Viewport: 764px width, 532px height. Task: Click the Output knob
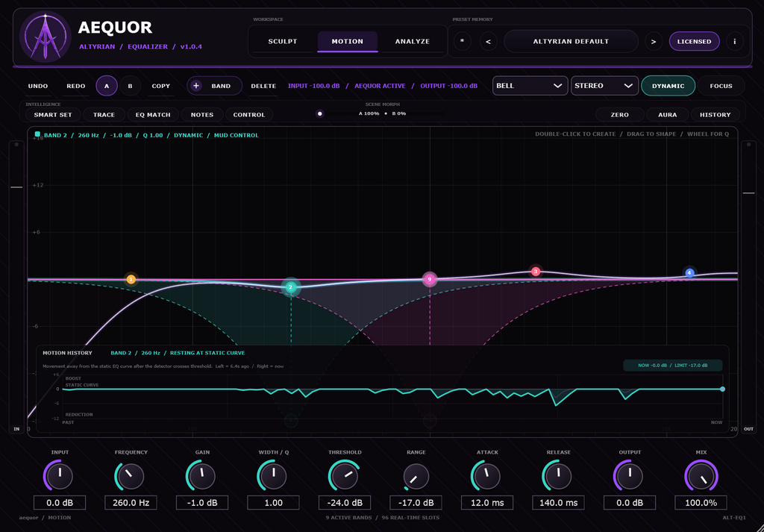(630, 476)
